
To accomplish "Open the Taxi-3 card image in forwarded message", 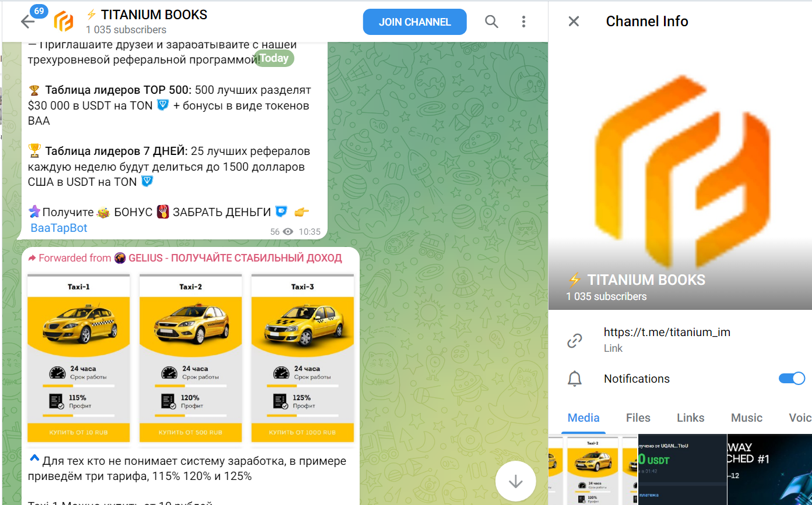I will coord(303,358).
